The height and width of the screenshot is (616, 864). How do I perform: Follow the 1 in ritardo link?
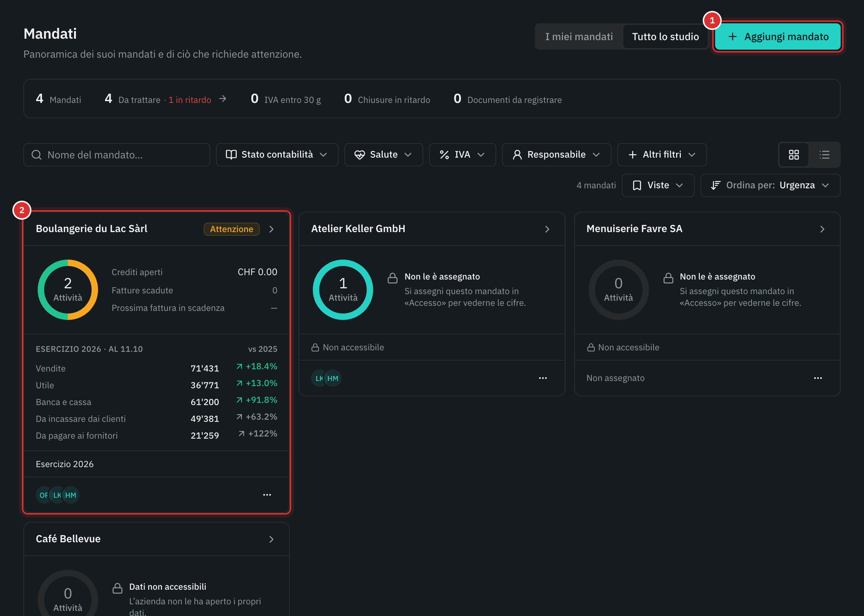click(x=190, y=100)
